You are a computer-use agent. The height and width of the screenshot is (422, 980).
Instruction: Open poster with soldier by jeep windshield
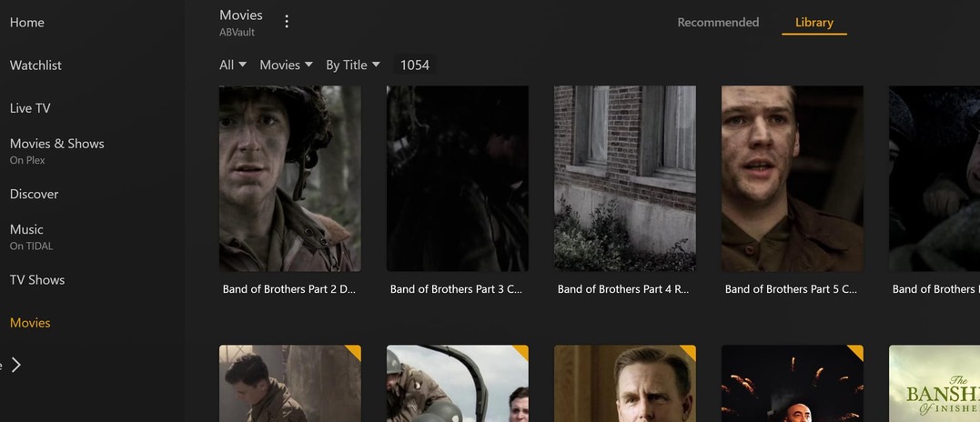tap(458, 383)
